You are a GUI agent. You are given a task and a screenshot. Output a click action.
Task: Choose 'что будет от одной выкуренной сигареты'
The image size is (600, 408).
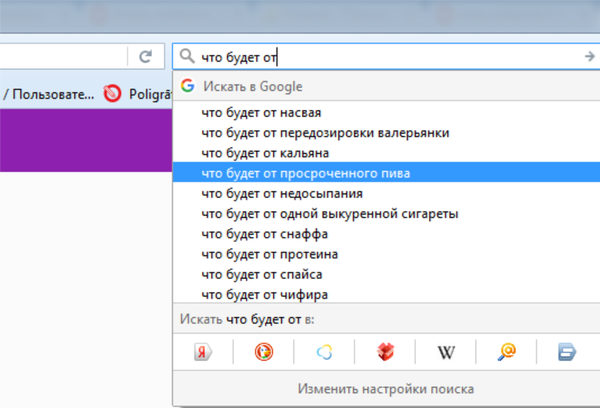coord(329,214)
